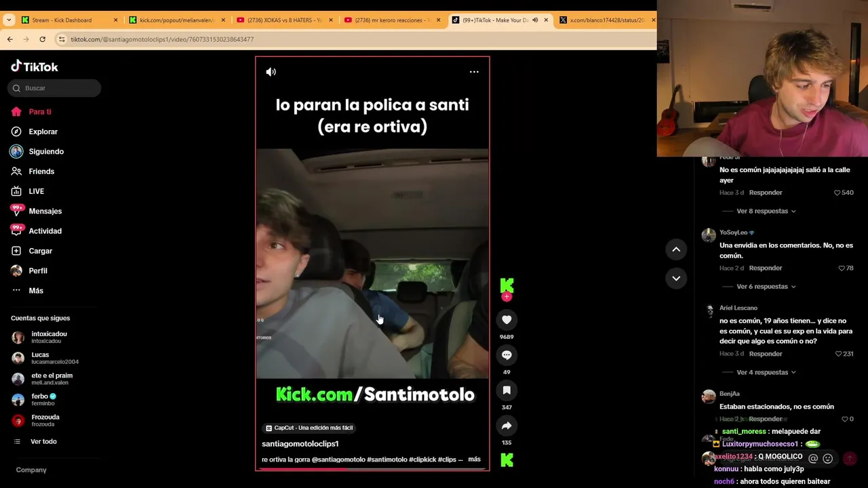This screenshot has height=488, width=868.
Task: Go forward in browser
Action: coord(26,39)
